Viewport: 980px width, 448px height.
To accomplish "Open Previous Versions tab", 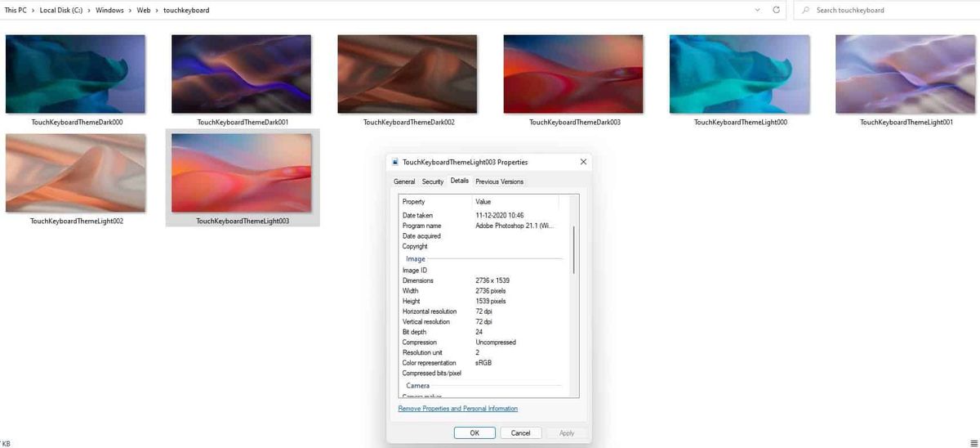I will (x=500, y=181).
